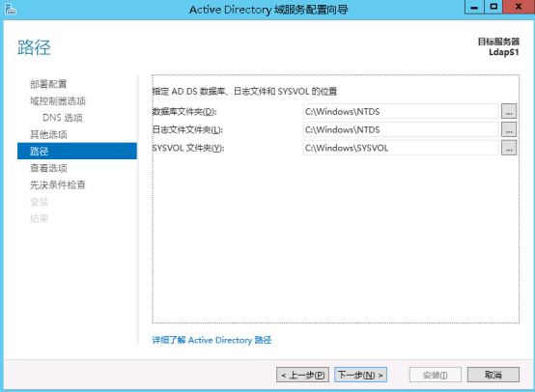Go back with 上一步(P) button

(302, 375)
